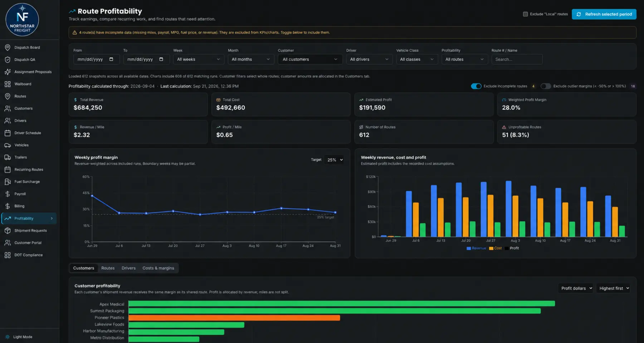Toggle Exclude outlier margins switch
The width and height of the screenshot is (644, 343).
(x=546, y=86)
